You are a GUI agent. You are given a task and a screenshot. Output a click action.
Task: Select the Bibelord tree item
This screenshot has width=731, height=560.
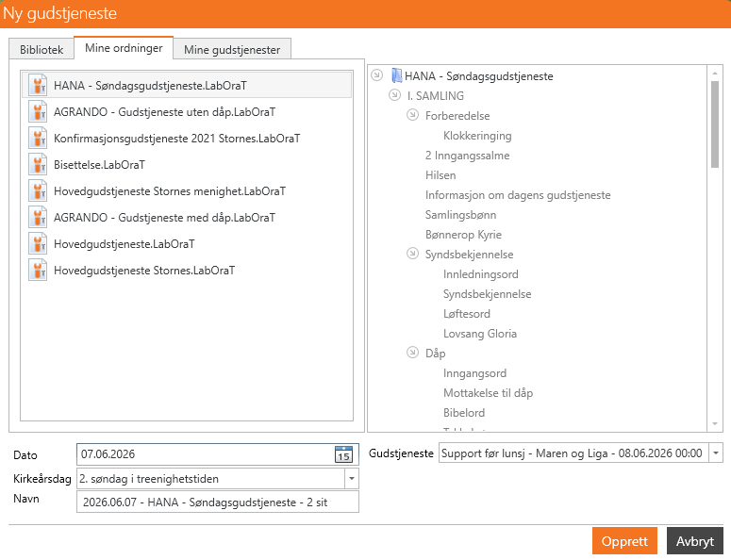[464, 413]
